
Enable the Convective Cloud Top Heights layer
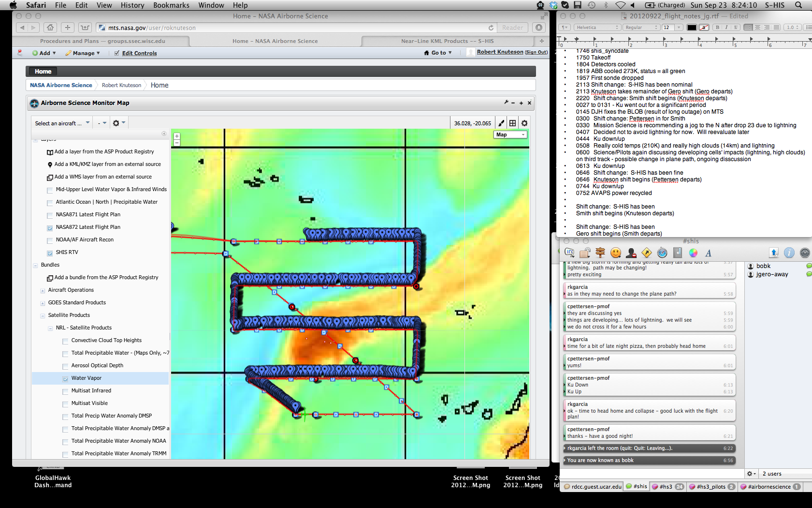click(x=65, y=341)
